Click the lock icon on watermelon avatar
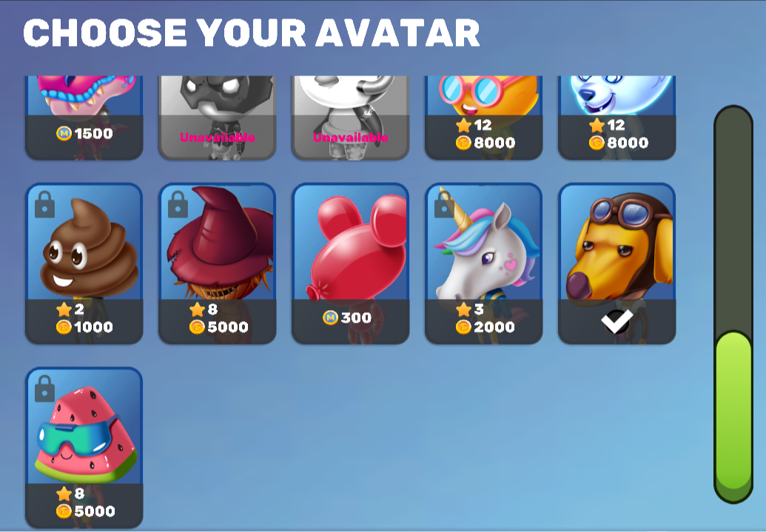This screenshot has width=766, height=532. click(45, 389)
